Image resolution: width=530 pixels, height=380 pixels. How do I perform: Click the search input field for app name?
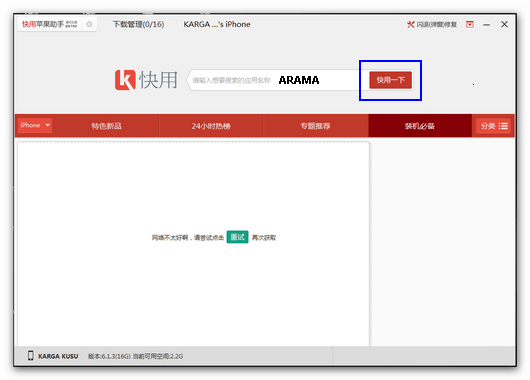pyautogui.click(x=274, y=80)
